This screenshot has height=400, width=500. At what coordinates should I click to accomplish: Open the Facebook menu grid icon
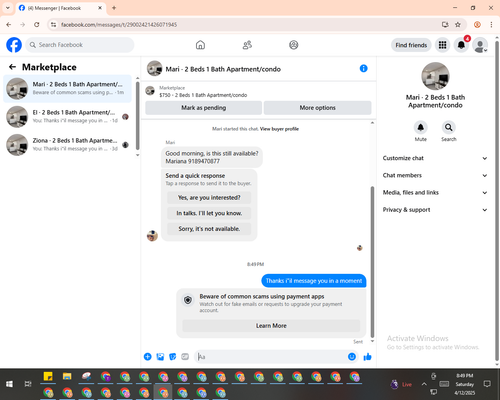[x=442, y=45]
